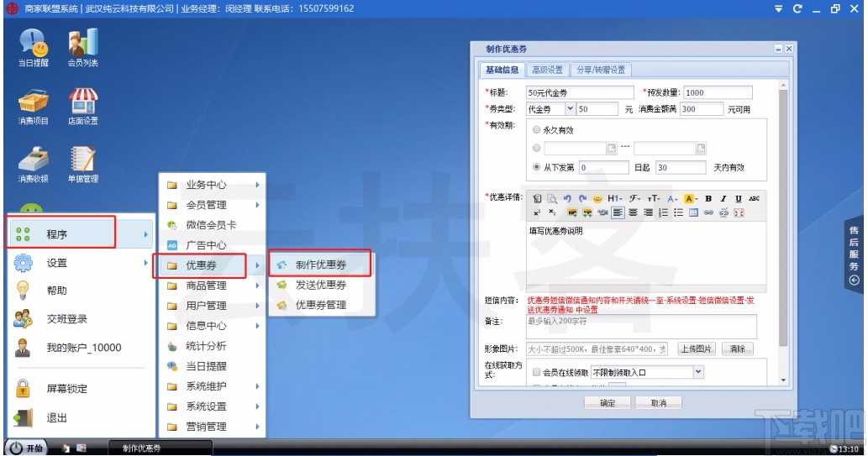Insert emoticon using the smiley icon
This screenshot has width=868, height=456.
(x=597, y=199)
